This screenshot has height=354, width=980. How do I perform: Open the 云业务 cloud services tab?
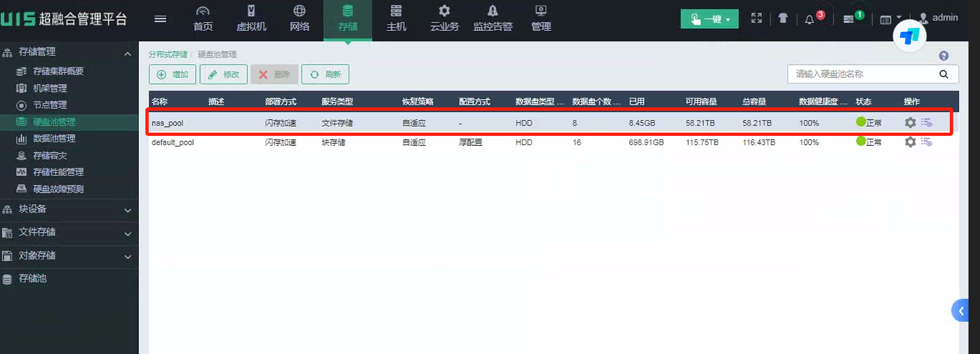pyautogui.click(x=444, y=19)
